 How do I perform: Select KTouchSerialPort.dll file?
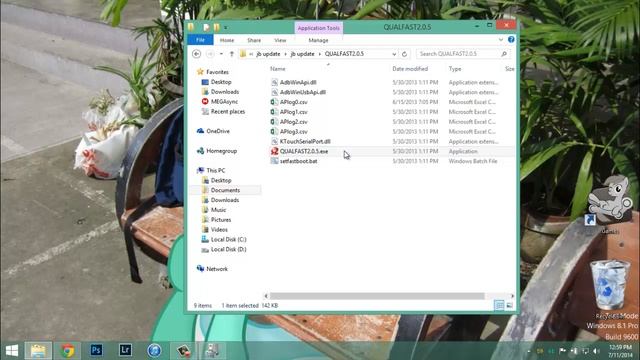click(305, 141)
